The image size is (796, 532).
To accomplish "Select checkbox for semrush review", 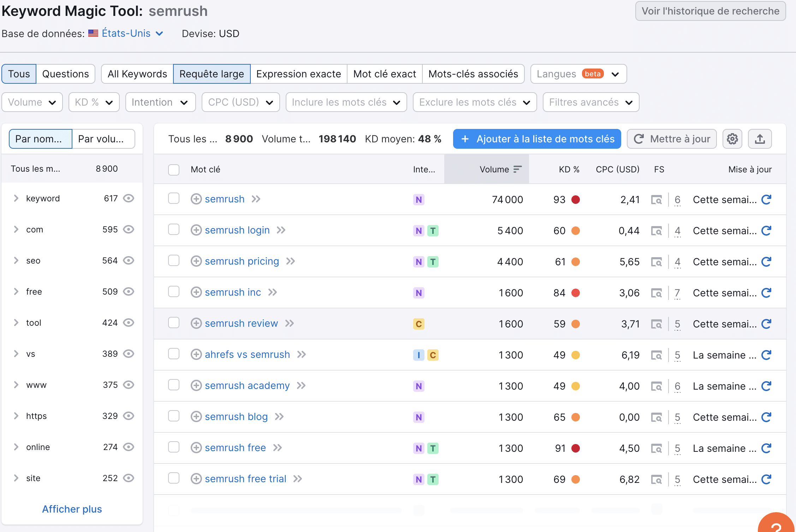I will click(174, 323).
